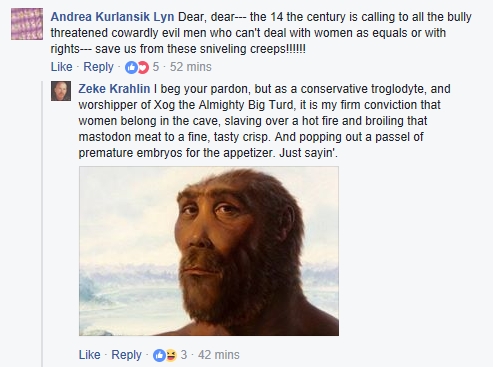Visit Andrea Kurlansik Lyn's profile name link
Screen dimensions: 493x367
(x=112, y=17)
